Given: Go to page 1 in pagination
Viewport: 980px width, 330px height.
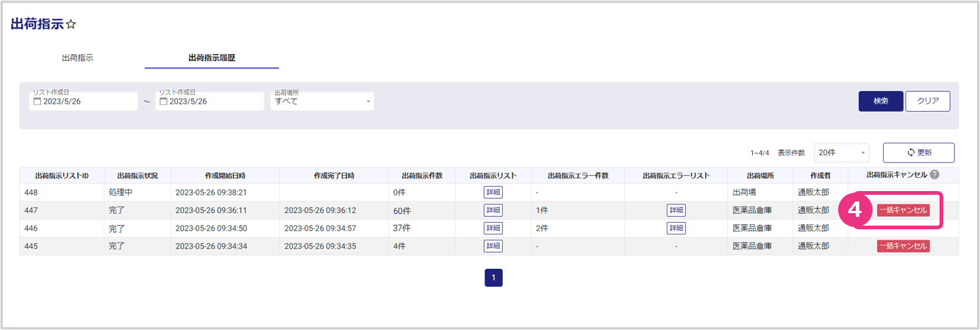Looking at the screenshot, I should pyautogui.click(x=493, y=277).
